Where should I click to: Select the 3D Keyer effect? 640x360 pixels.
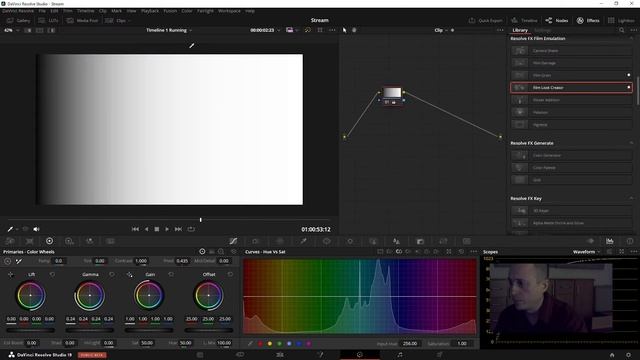click(571, 211)
